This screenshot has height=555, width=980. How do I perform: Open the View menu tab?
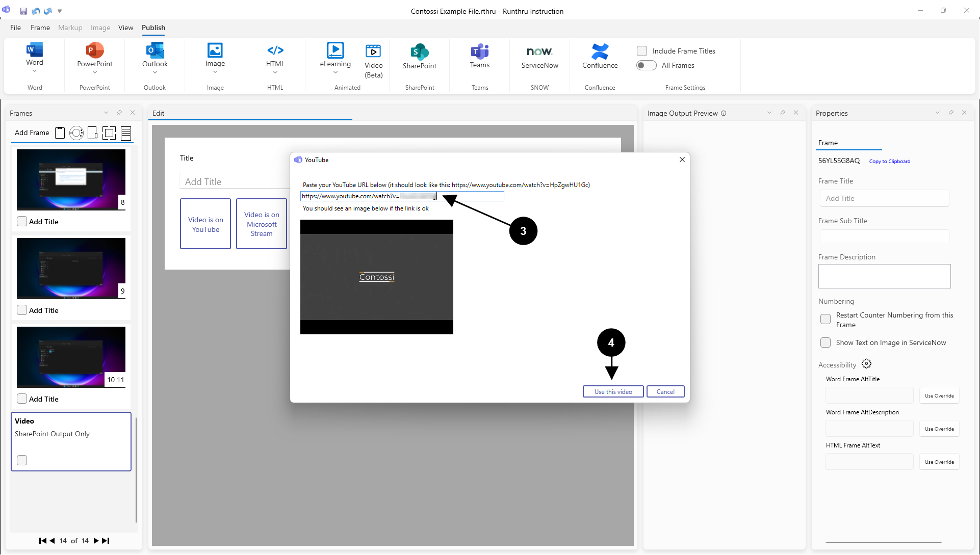(125, 28)
